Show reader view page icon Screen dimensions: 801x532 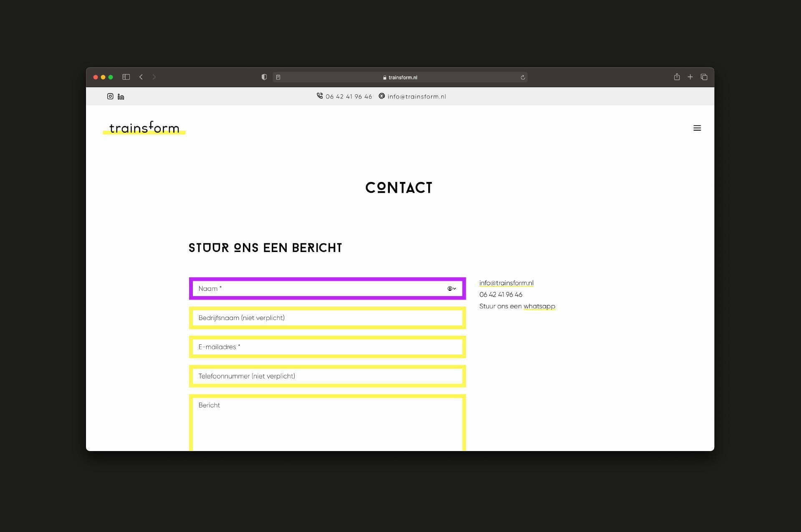[278, 77]
